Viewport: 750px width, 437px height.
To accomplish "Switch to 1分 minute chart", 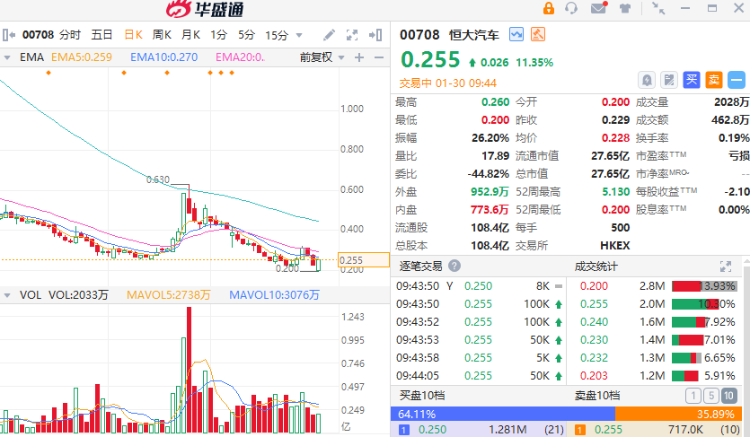I will tap(219, 35).
